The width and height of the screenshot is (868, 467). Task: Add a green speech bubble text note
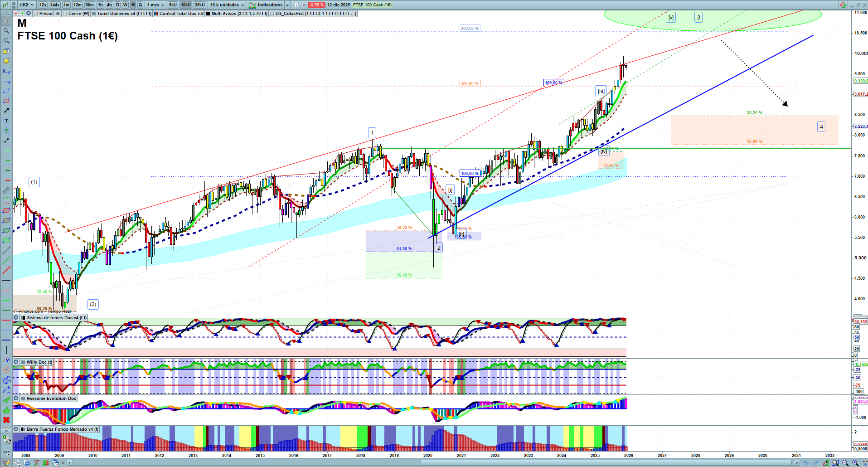tap(6, 131)
